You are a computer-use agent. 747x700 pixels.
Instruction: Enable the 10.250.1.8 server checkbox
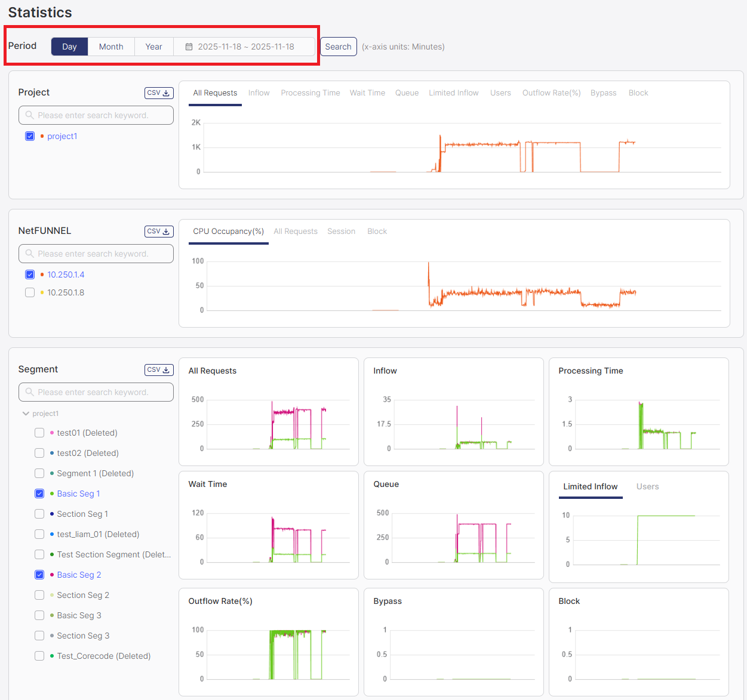pos(30,292)
